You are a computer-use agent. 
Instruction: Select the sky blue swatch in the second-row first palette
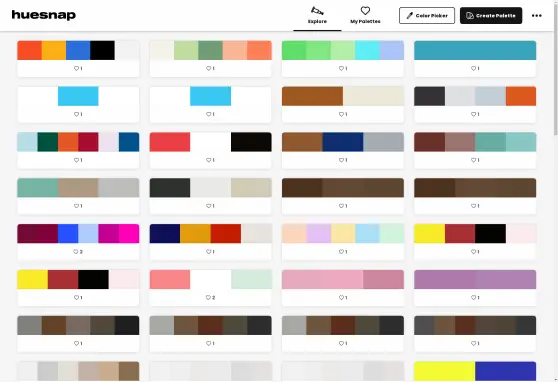pos(78,96)
